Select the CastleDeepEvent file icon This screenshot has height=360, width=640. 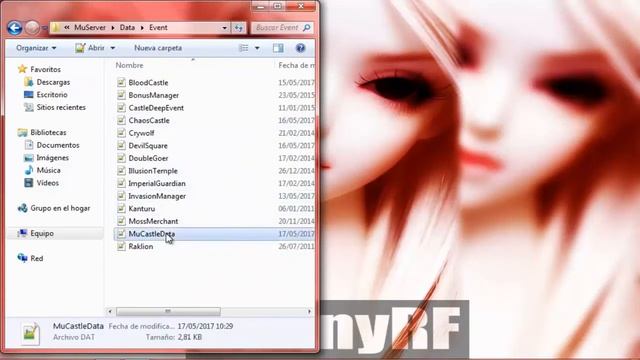pyautogui.click(x=121, y=108)
